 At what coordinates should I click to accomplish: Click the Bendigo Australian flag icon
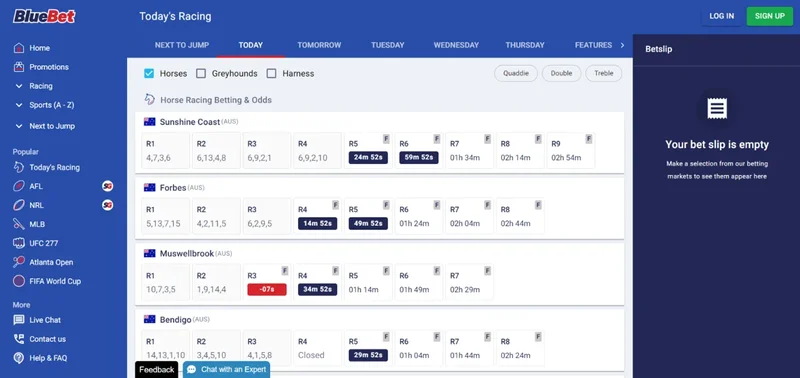149,319
